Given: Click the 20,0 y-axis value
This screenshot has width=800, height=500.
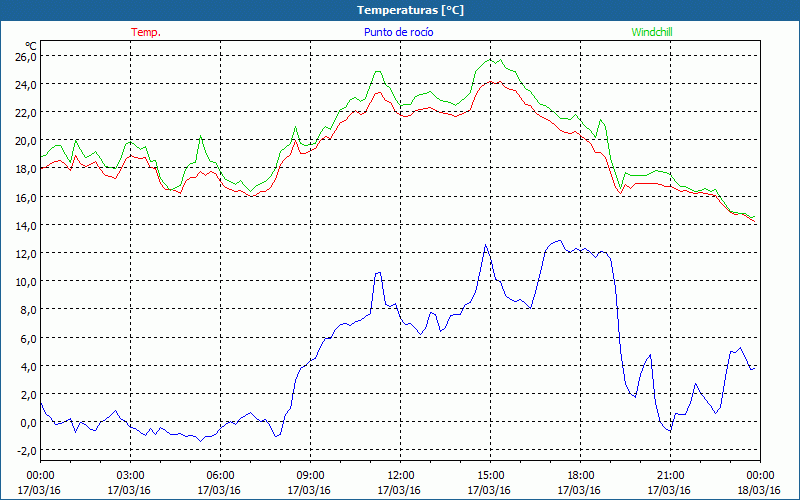Looking at the screenshot, I should tap(25, 141).
